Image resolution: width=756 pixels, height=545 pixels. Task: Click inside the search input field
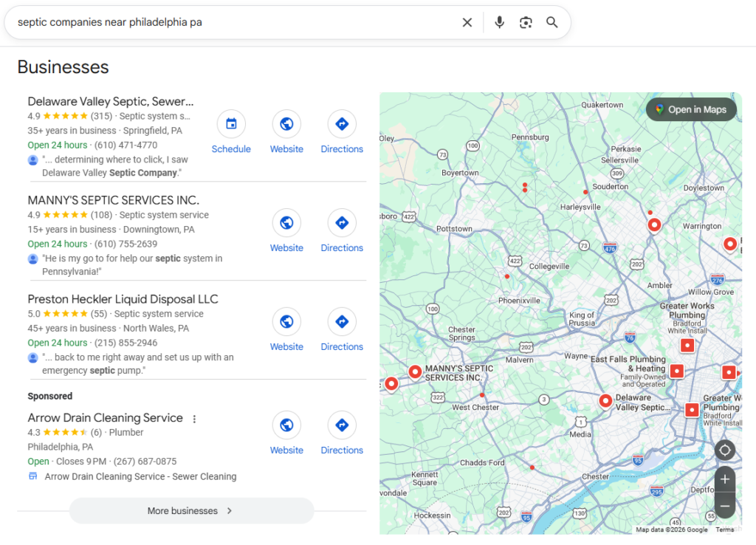tap(221, 22)
